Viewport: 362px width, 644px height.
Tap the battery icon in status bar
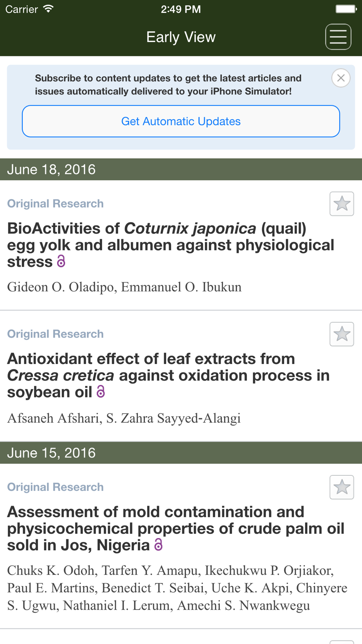click(x=346, y=9)
